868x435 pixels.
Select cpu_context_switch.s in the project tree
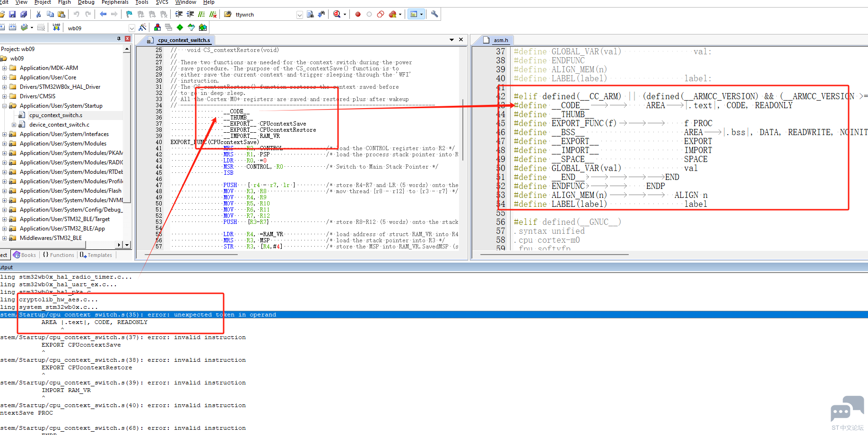pos(56,115)
